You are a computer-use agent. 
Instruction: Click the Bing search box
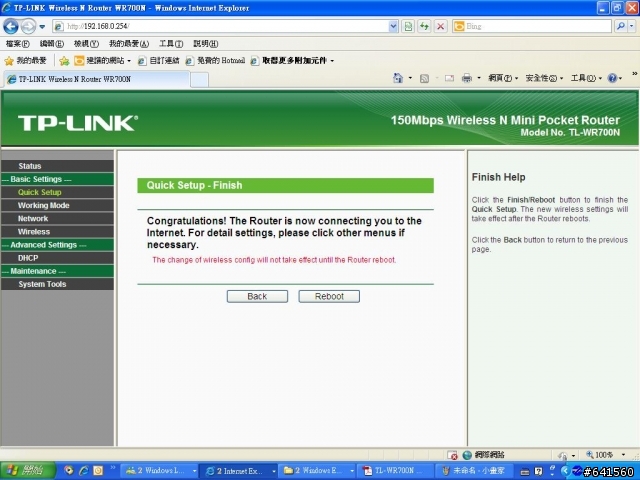click(531, 27)
